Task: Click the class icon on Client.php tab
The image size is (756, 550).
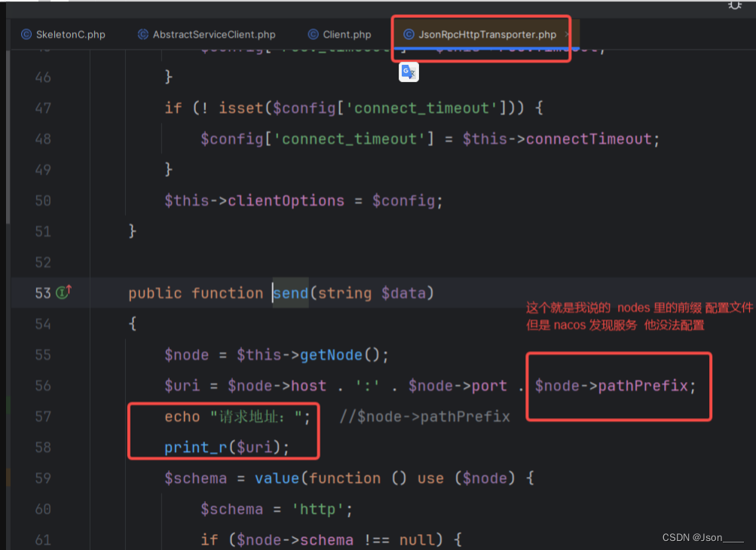Action: (312, 34)
